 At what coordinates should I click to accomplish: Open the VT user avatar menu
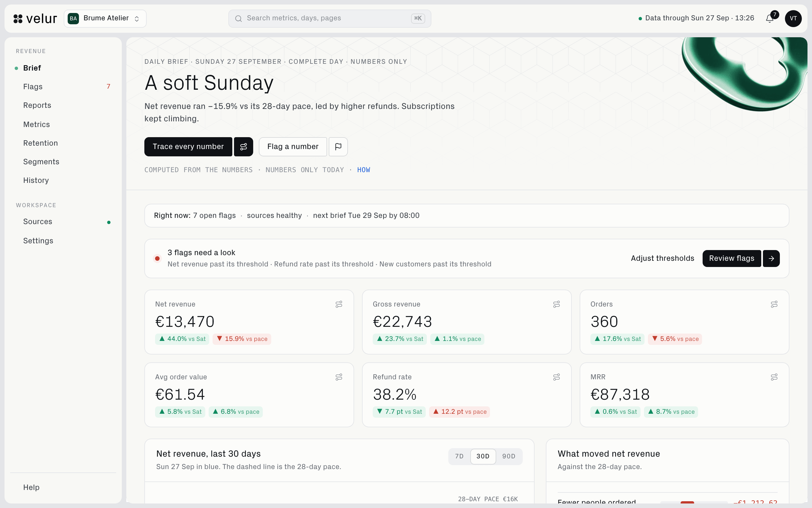(x=793, y=18)
